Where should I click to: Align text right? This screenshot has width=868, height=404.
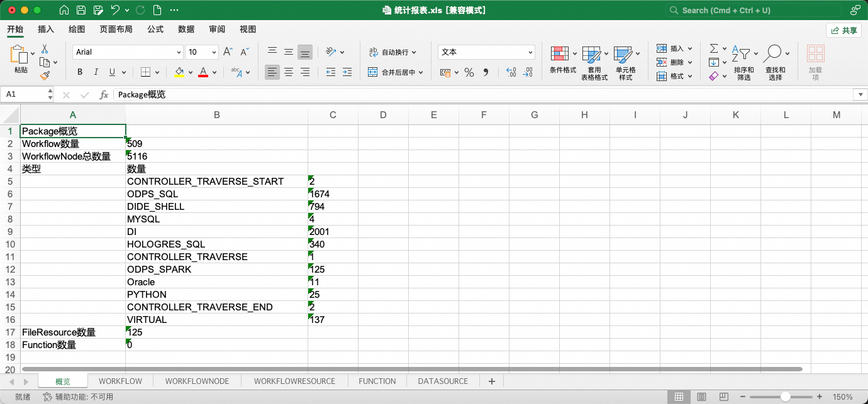point(305,72)
